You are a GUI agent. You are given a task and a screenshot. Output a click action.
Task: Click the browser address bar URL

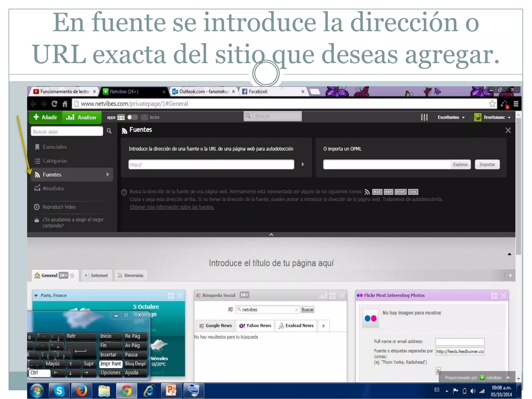pyautogui.click(x=134, y=104)
